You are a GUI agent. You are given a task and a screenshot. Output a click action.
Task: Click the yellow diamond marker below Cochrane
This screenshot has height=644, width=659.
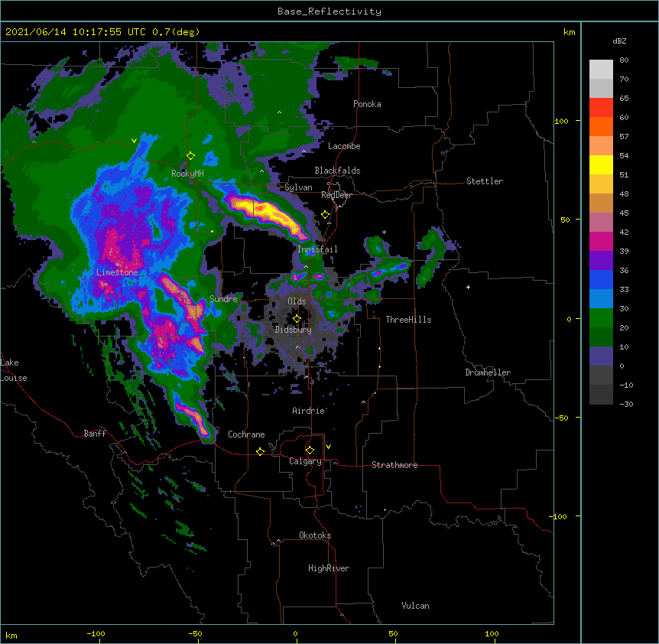click(260, 451)
